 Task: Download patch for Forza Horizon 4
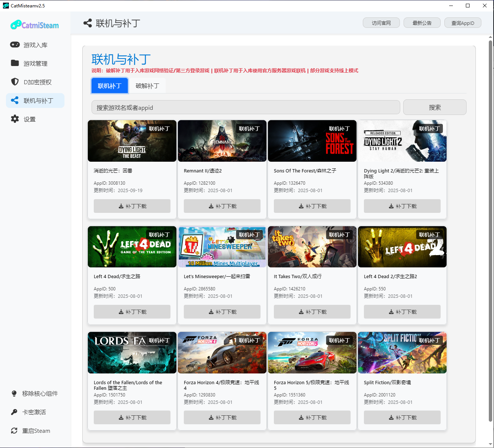tap(222, 417)
